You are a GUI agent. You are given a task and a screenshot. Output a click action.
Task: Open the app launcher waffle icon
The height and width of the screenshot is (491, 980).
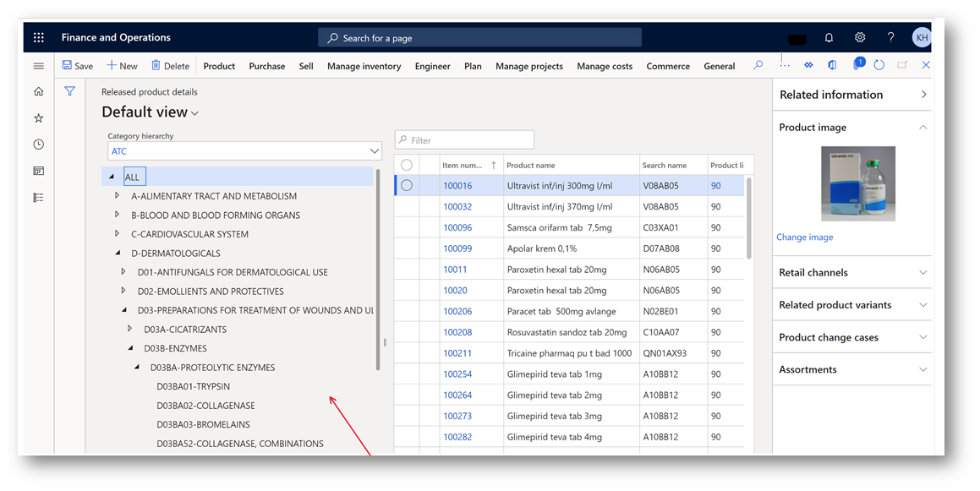39,38
